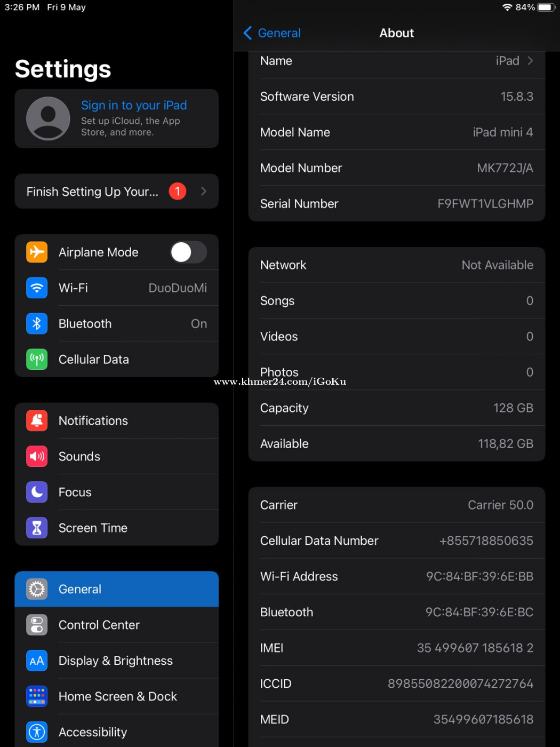Tap the Wi-Fi status bar icon

coord(507,7)
